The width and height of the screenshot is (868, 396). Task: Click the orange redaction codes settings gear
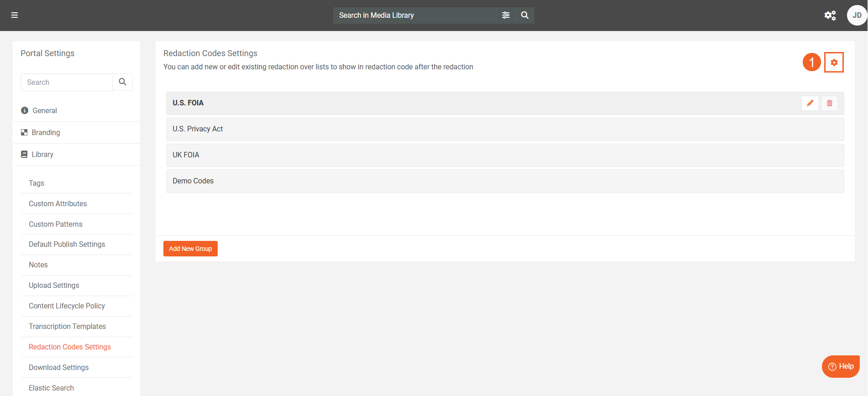pos(834,63)
